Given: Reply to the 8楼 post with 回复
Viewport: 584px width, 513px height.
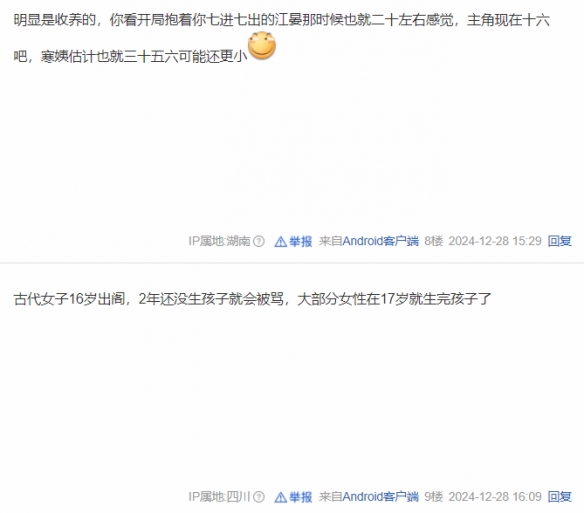Looking at the screenshot, I should click(x=559, y=241).
